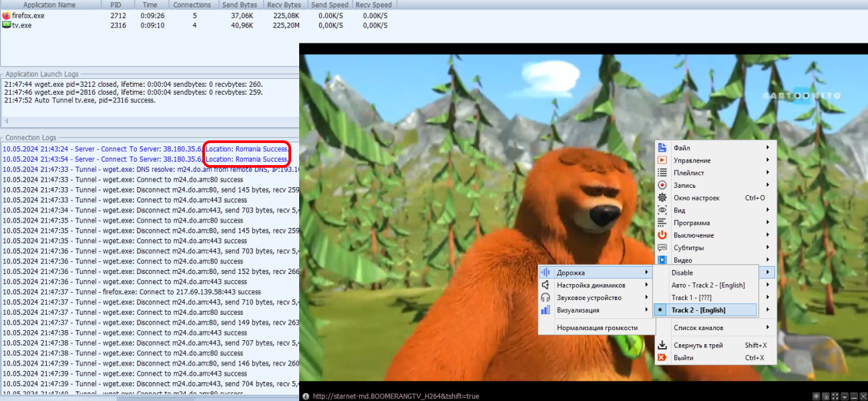Sort by Send Speed column header
Viewport: 868px width, 401px height.
point(329,5)
